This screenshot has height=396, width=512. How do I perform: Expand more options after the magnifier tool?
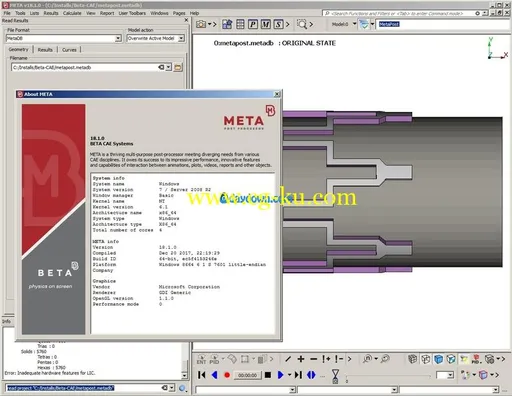[311, 24]
